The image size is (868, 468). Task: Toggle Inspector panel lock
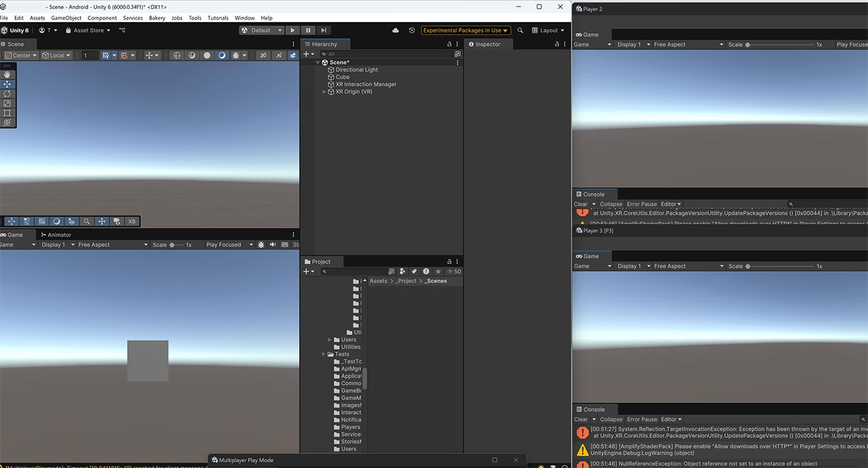(557, 44)
